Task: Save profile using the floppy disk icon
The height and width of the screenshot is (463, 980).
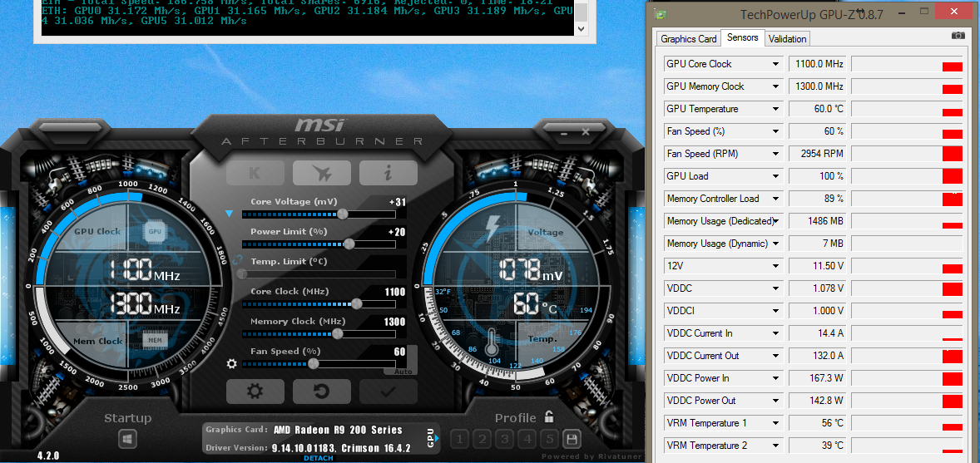Action: coord(572,439)
